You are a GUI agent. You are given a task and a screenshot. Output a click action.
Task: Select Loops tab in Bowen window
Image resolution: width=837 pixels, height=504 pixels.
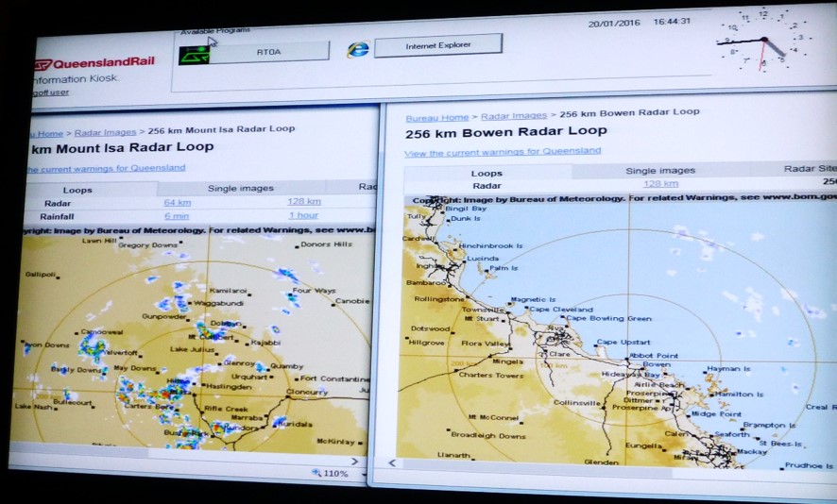pos(487,173)
